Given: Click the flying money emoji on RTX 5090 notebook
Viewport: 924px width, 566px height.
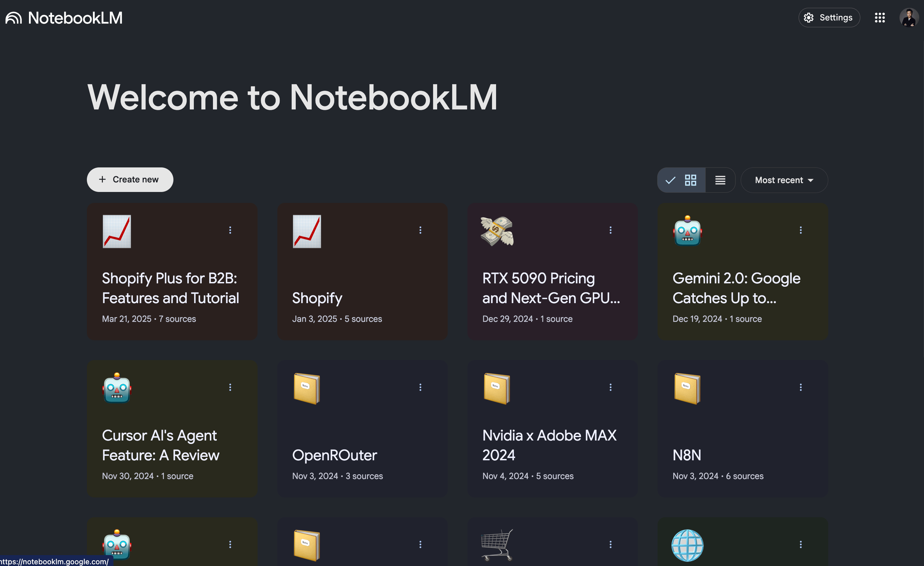Looking at the screenshot, I should (497, 231).
